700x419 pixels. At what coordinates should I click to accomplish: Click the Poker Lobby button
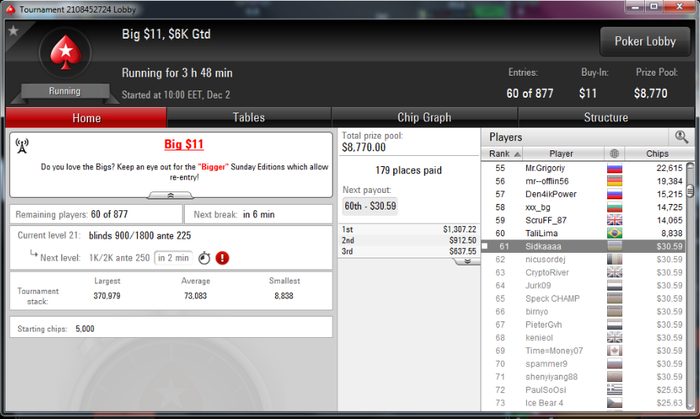coord(645,41)
